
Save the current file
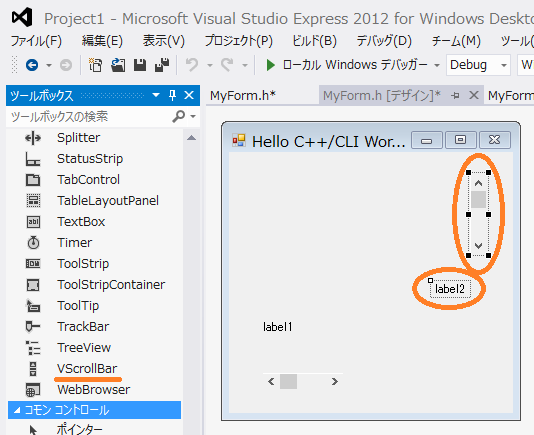click(x=140, y=65)
